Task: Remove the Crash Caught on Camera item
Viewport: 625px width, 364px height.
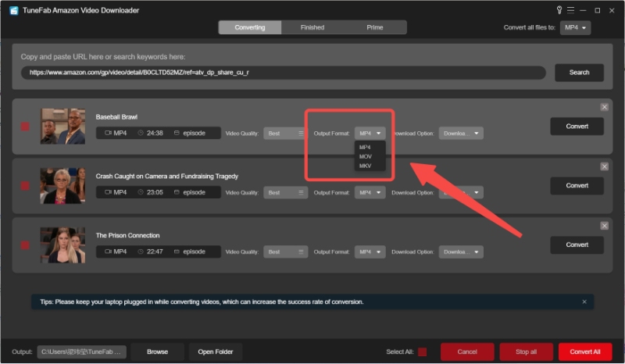Action: pos(604,166)
